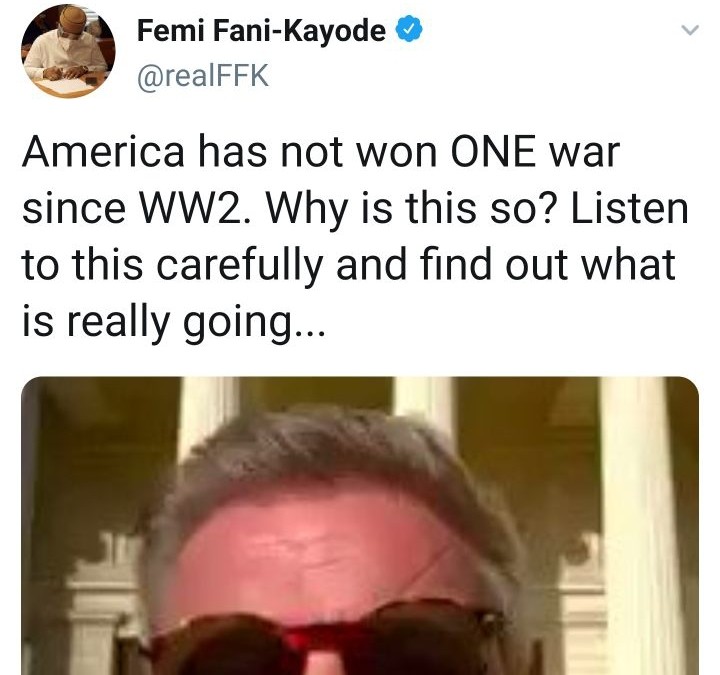Viewport: 720px width, 675px height.
Task: Open the tweet options chevron menu
Action: (690, 30)
